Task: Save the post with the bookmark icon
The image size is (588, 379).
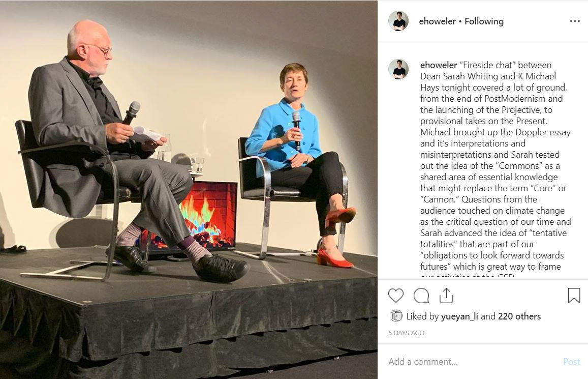Action: coord(574,296)
